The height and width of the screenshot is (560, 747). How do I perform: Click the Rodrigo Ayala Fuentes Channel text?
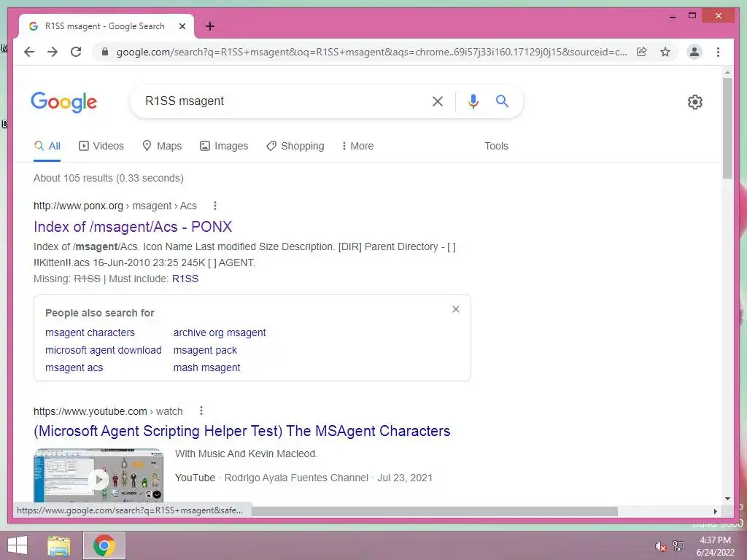click(x=296, y=478)
